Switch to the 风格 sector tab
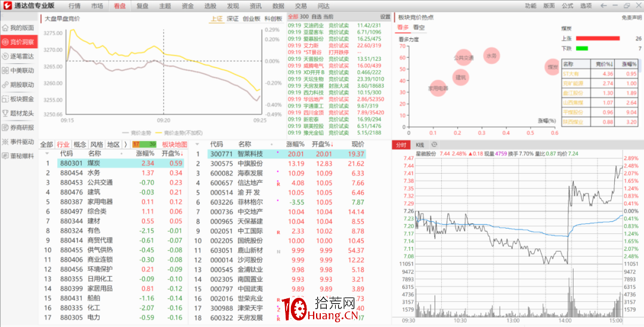 [97, 144]
